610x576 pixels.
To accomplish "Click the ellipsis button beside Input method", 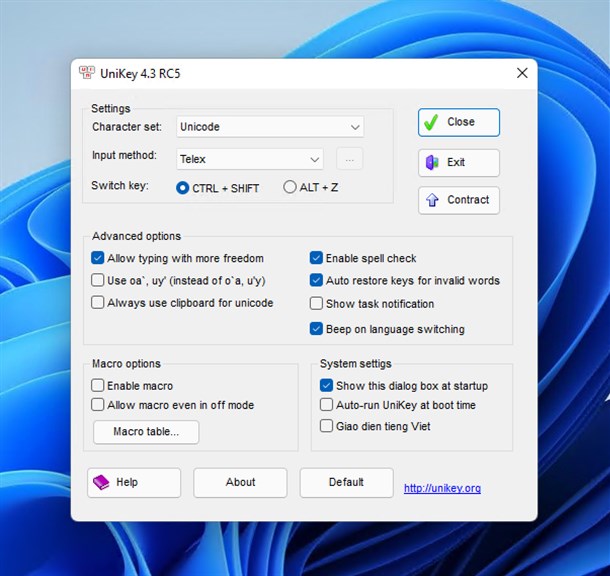I will pyautogui.click(x=349, y=159).
